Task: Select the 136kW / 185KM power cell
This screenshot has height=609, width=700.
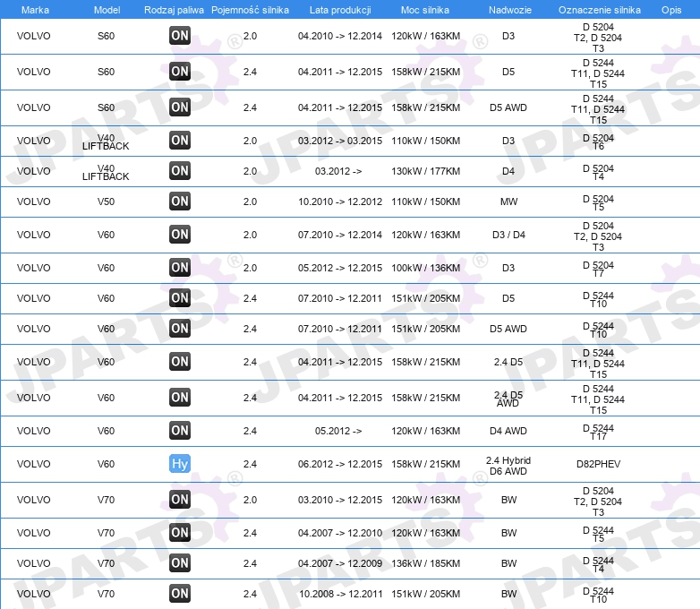Action: tap(425, 563)
